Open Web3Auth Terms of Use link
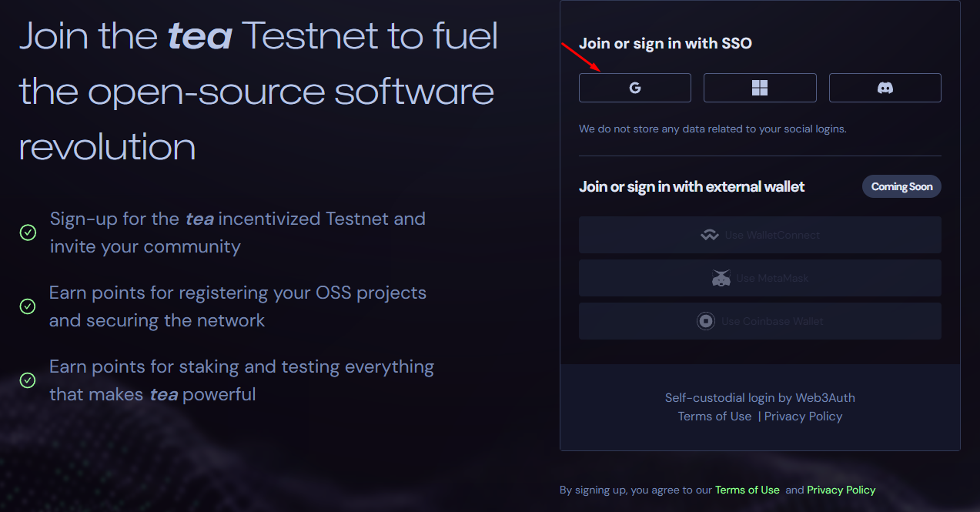This screenshot has width=980, height=512. point(714,417)
